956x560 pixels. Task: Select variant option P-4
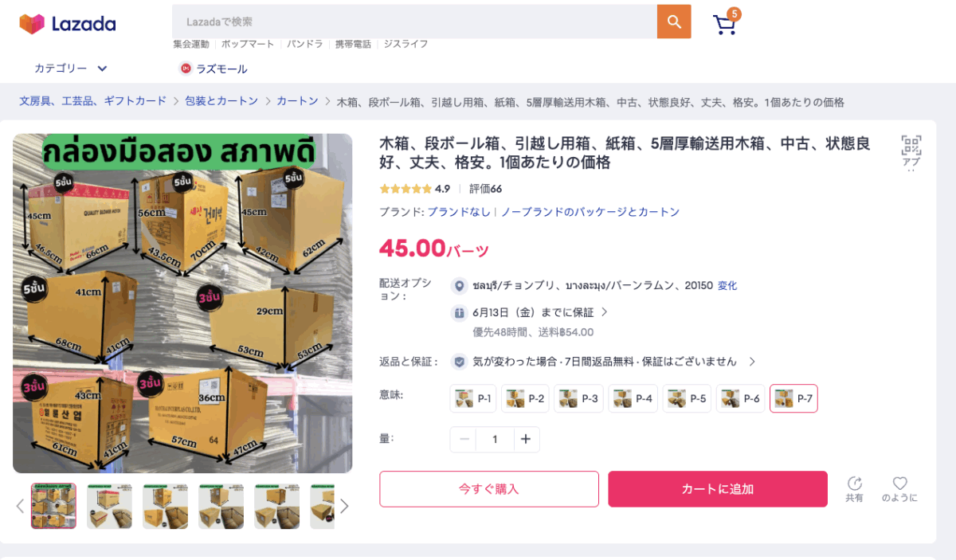pos(633,398)
